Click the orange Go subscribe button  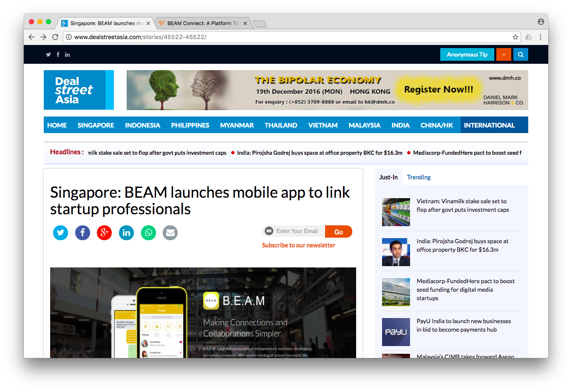pos(339,232)
